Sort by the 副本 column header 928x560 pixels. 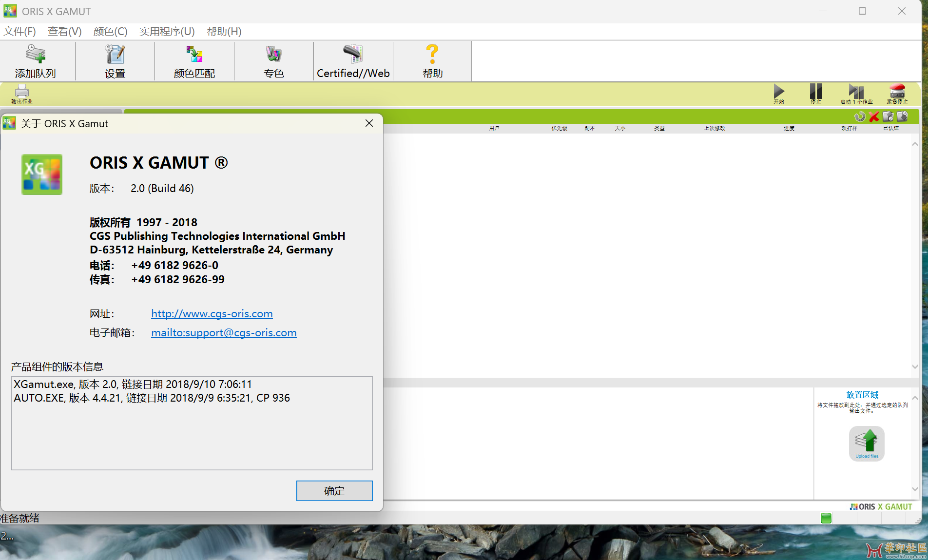[590, 128]
